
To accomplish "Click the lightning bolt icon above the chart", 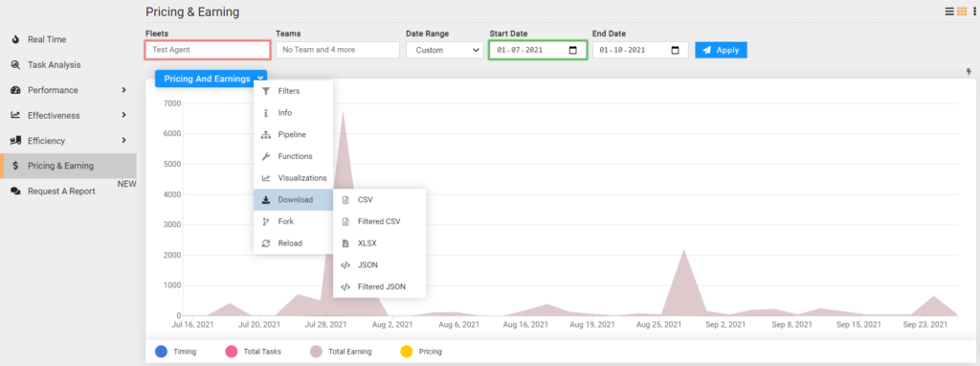I will tap(969, 72).
